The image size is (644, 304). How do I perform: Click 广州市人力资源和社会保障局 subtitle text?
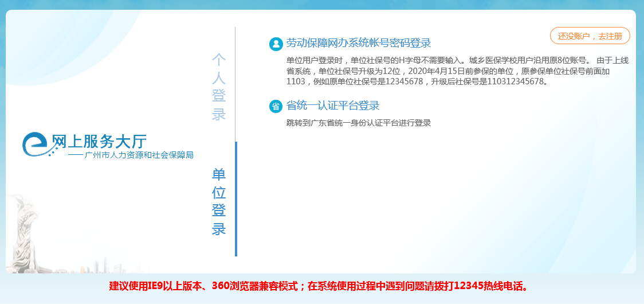[139, 155]
